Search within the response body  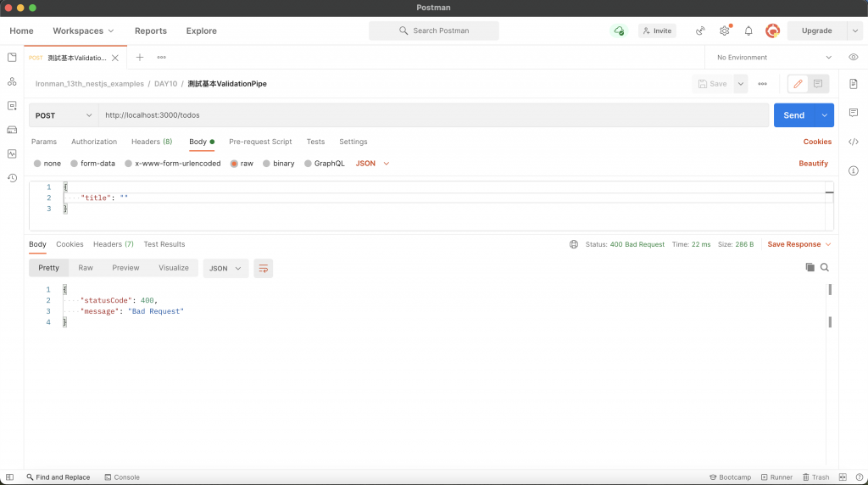pyautogui.click(x=824, y=267)
